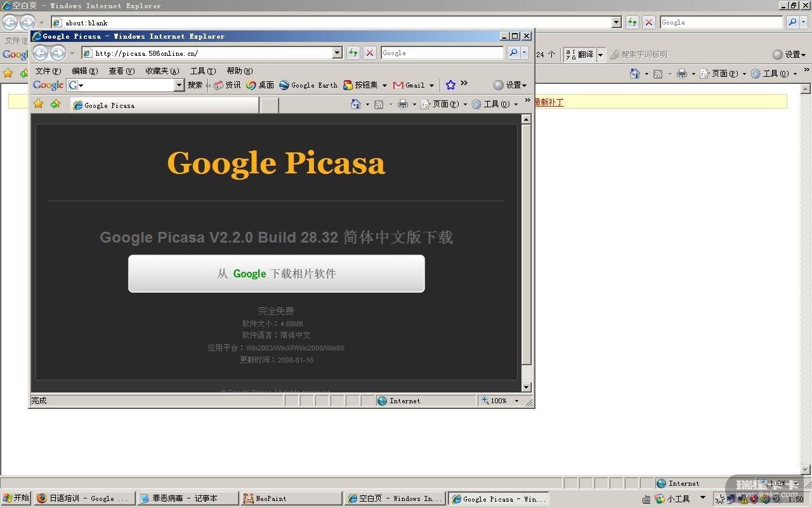Click the blue star bookmark icon
Image resolution: width=812 pixels, height=508 pixels.
click(x=450, y=85)
